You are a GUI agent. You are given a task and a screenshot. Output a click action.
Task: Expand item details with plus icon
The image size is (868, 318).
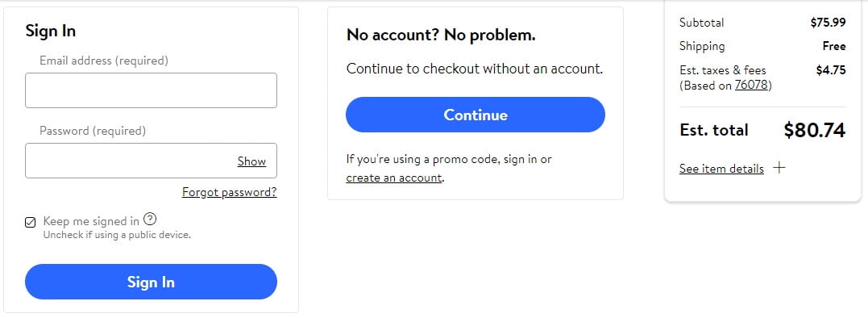tap(779, 168)
